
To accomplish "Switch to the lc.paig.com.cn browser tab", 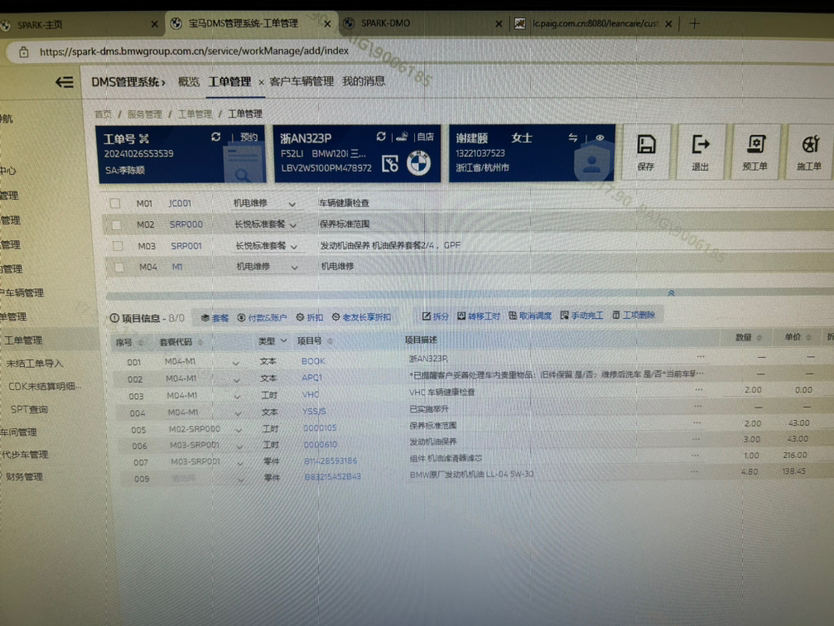I will (x=593, y=23).
